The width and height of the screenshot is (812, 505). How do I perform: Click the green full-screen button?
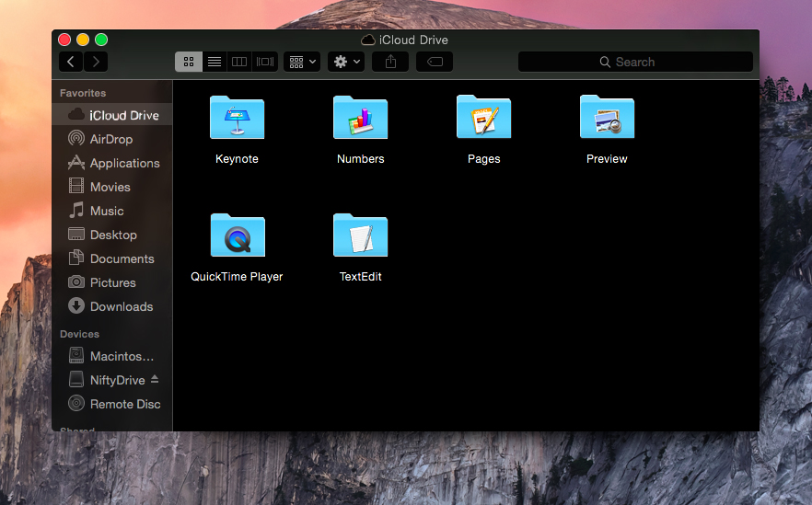tap(101, 40)
